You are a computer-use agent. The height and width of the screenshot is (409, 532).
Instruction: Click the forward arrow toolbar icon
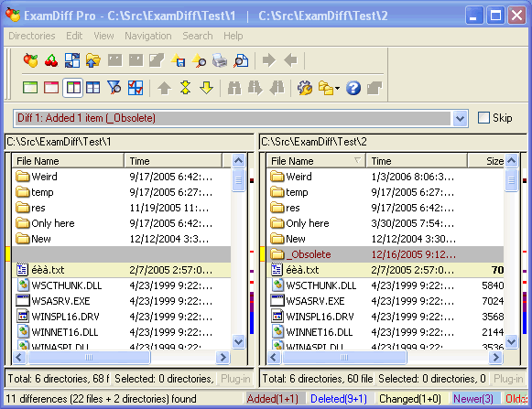269,60
